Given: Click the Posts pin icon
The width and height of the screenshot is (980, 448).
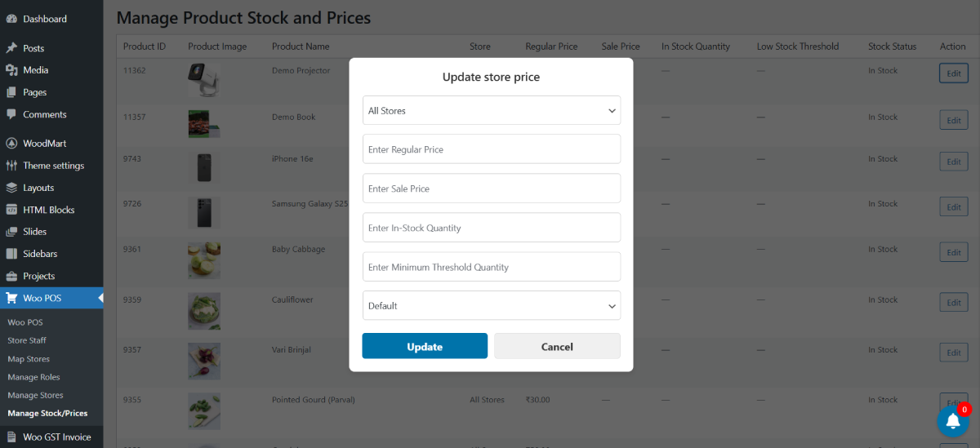Looking at the screenshot, I should click(x=11, y=48).
